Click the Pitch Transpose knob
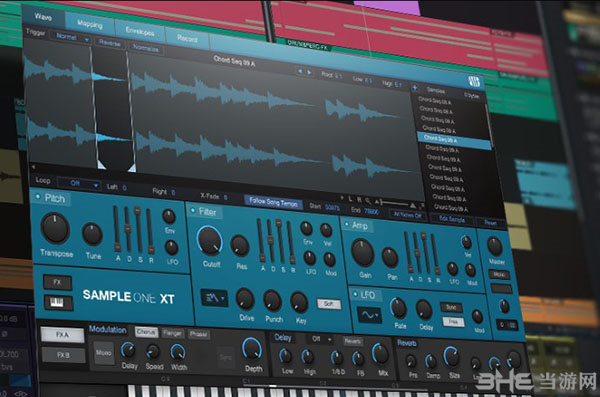The width and height of the screenshot is (600, 397). coord(55,229)
